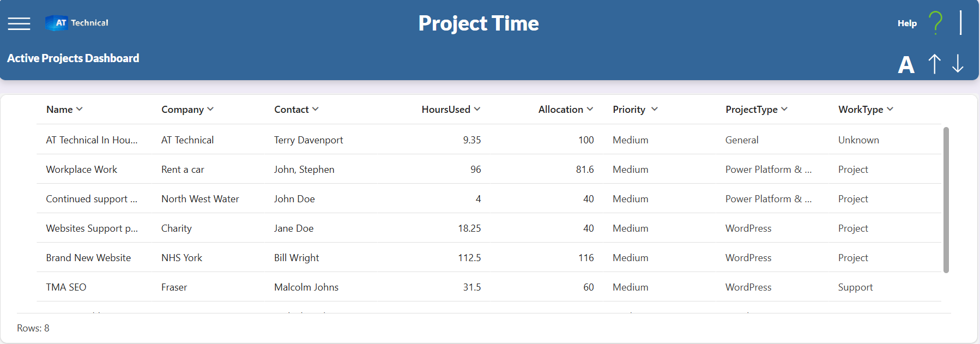Click the up arrow icon in header

(x=934, y=64)
